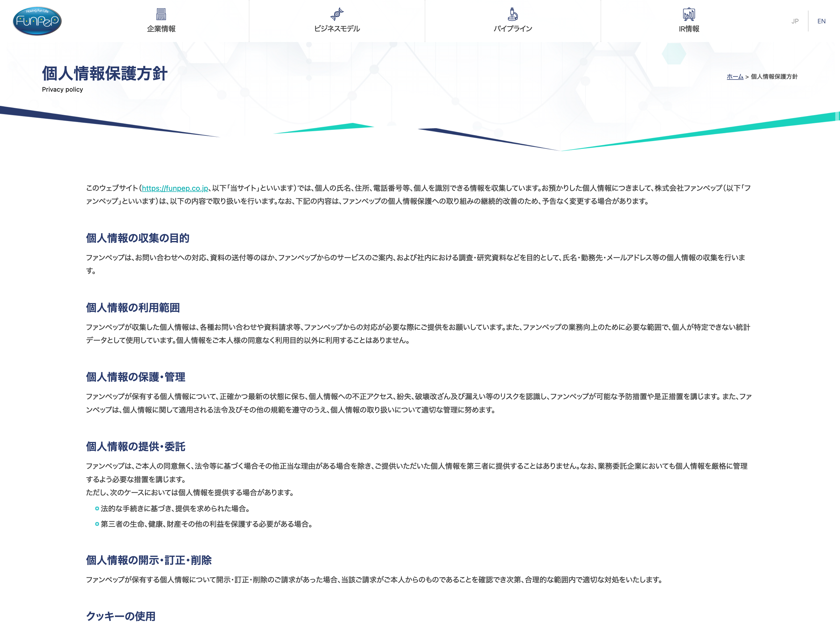Image resolution: width=840 pixels, height=630 pixels.
Task: Click the microscope icon above パイプライン
Action: [513, 14]
